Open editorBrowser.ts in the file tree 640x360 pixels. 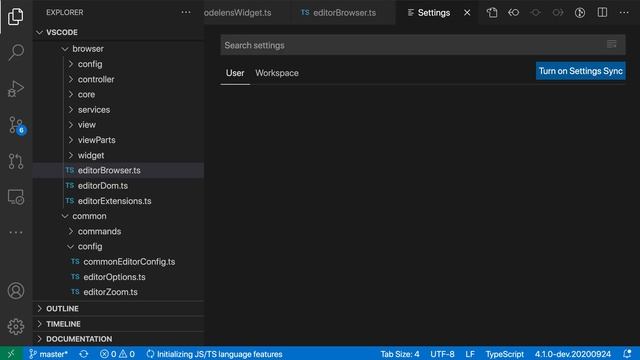point(118,170)
